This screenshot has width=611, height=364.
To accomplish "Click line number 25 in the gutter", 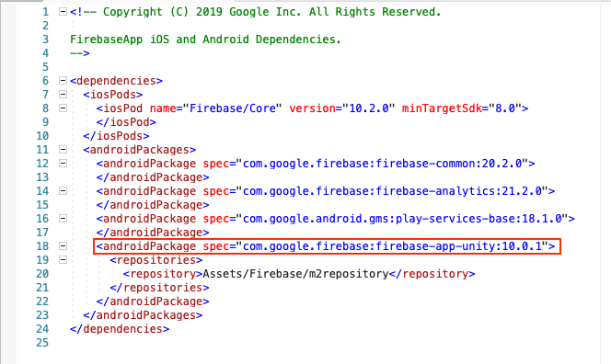I will coord(42,343).
